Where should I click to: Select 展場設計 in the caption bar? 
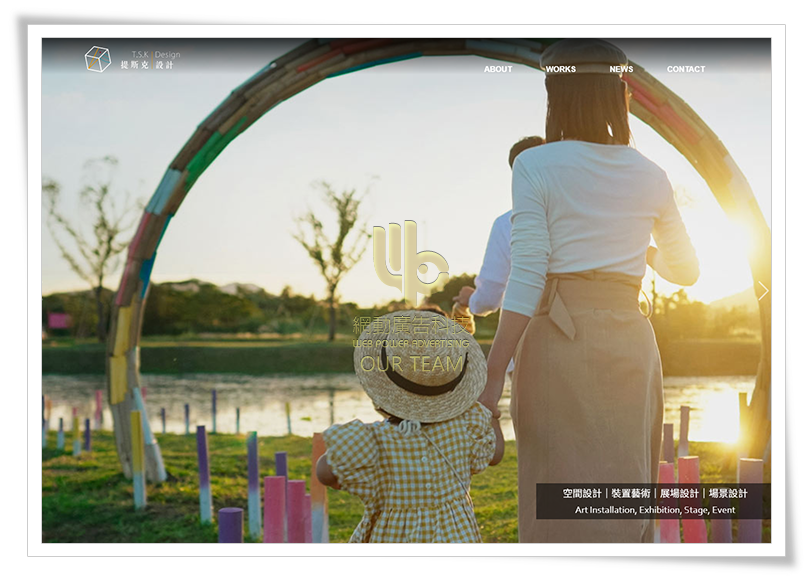point(679,493)
